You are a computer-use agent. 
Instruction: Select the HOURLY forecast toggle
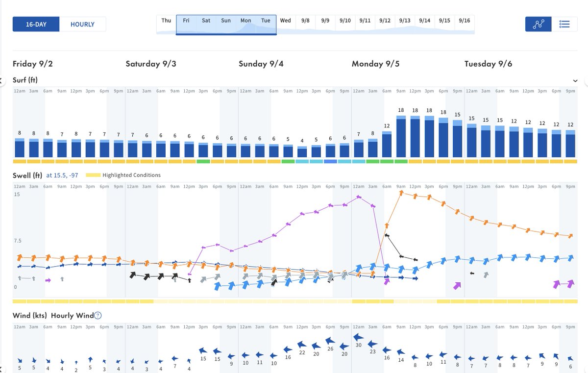pos(82,24)
